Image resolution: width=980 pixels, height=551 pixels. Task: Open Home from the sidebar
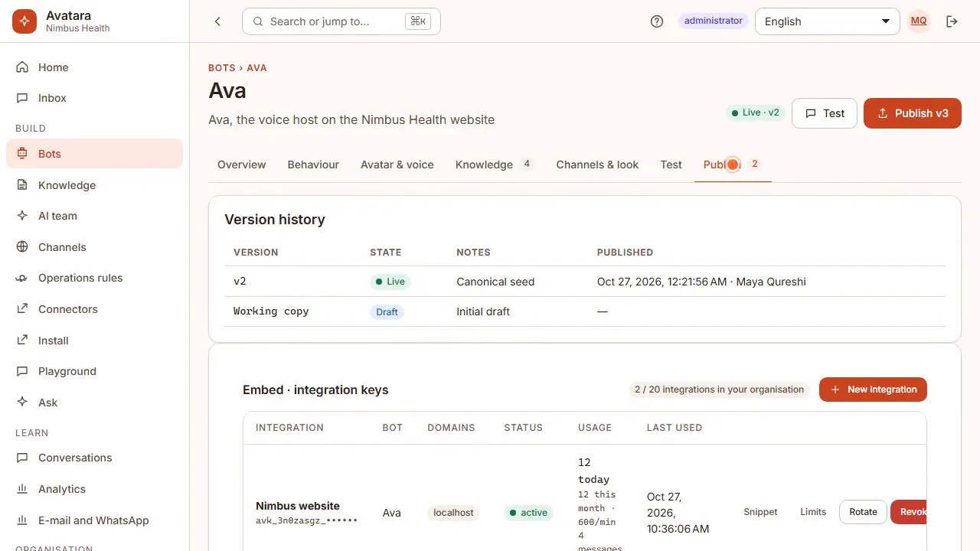(94, 67)
